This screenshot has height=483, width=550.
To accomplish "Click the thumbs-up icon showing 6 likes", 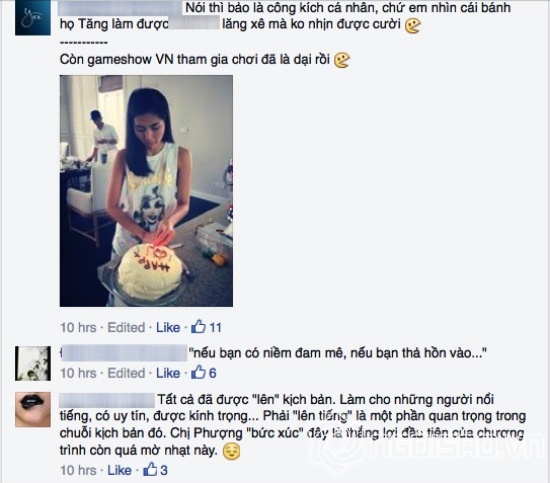I will (x=199, y=372).
